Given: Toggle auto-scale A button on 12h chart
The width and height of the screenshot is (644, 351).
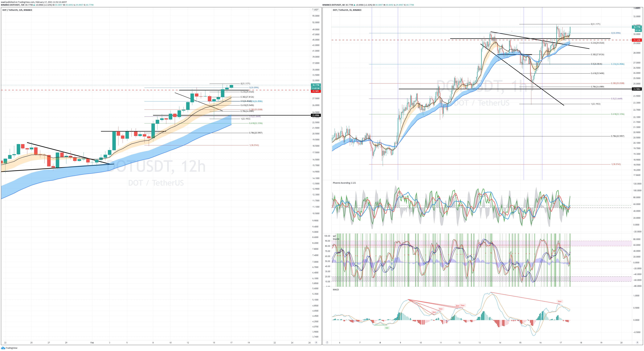Looking at the screenshot, I should (316, 343).
